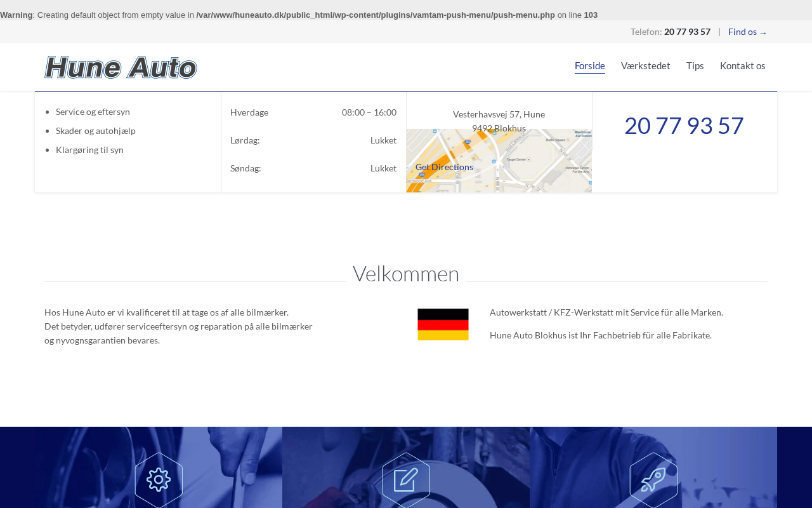This screenshot has width=812, height=508.
Task: Click the 08:00 – 16:00 hours value
Action: [x=369, y=112]
